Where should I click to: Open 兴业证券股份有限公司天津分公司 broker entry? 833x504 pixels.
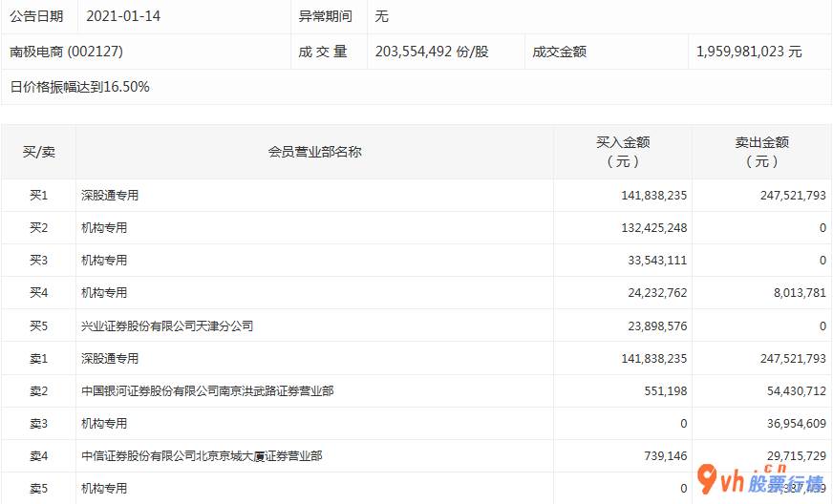click(x=167, y=325)
